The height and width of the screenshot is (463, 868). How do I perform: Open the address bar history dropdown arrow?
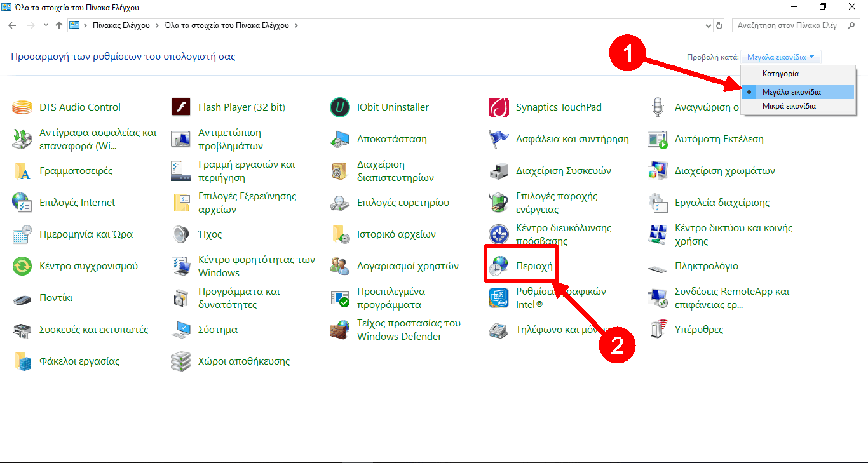click(709, 25)
